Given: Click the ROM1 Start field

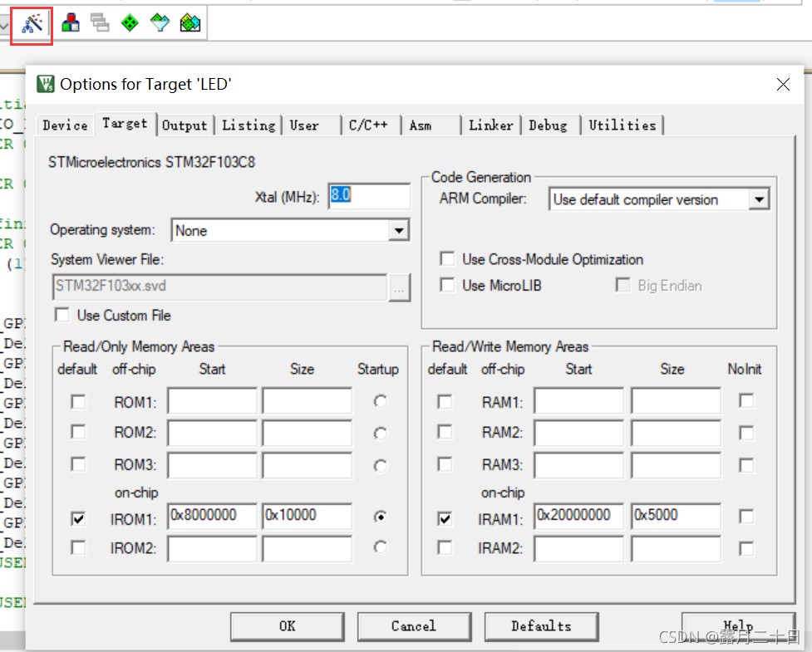Looking at the screenshot, I should pyautogui.click(x=212, y=400).
